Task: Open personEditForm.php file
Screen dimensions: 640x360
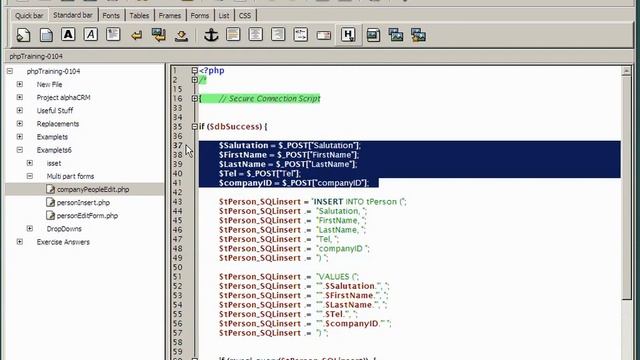Action: (87, 216)
